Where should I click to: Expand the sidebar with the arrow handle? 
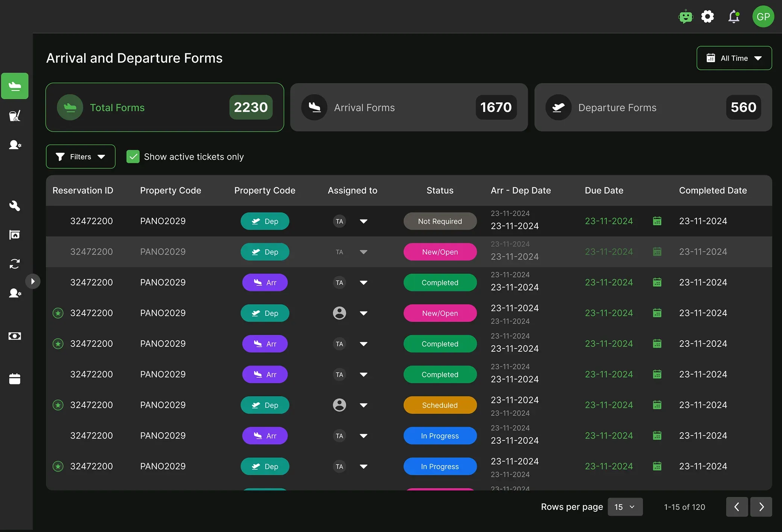click(x=33, y=281)
